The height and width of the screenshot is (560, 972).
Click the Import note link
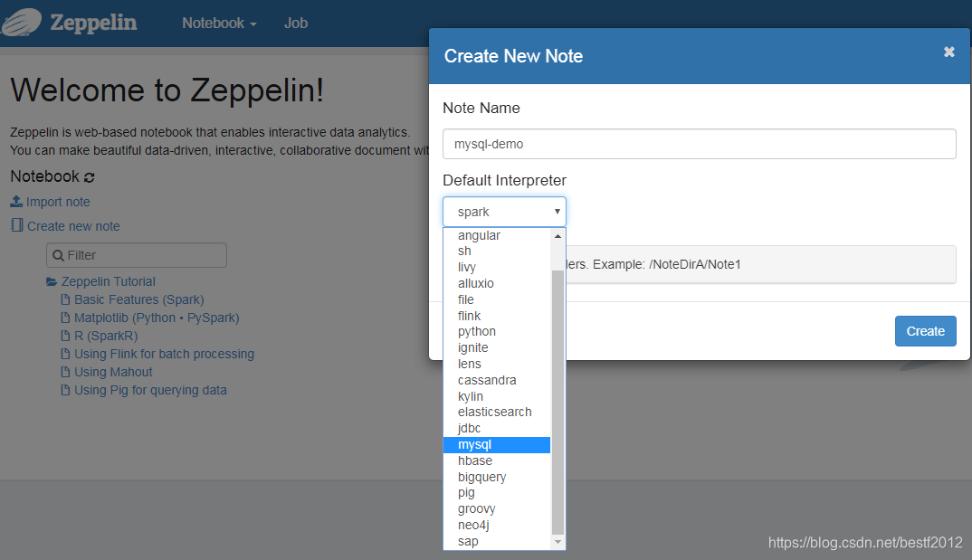click(58, 202)
